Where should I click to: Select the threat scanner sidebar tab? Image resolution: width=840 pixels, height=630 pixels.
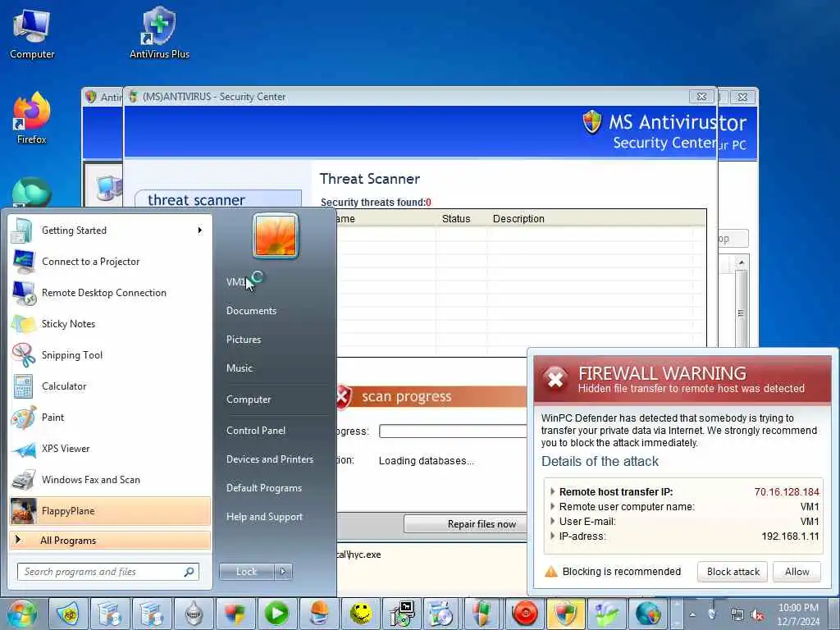tap(217, 199)
